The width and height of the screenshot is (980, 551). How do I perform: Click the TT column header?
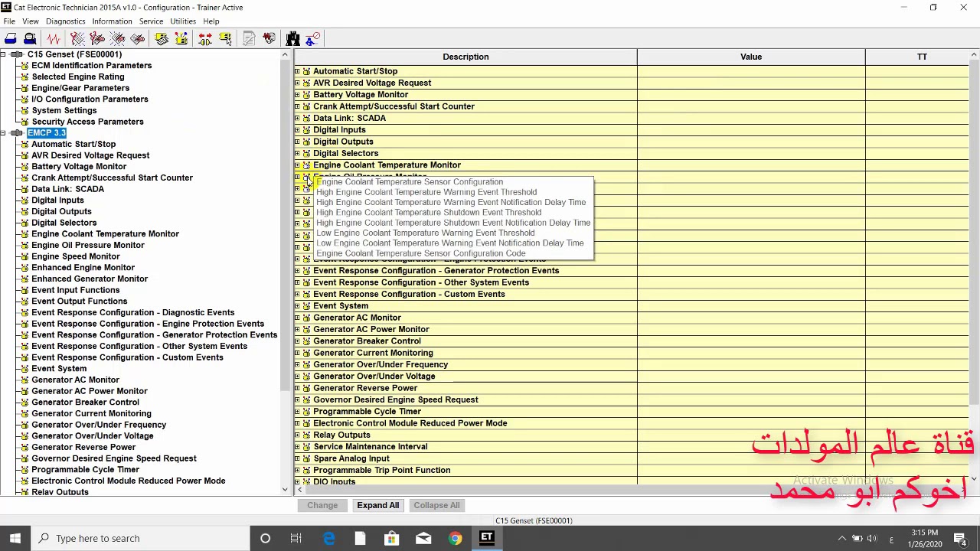tap(922, 57)
